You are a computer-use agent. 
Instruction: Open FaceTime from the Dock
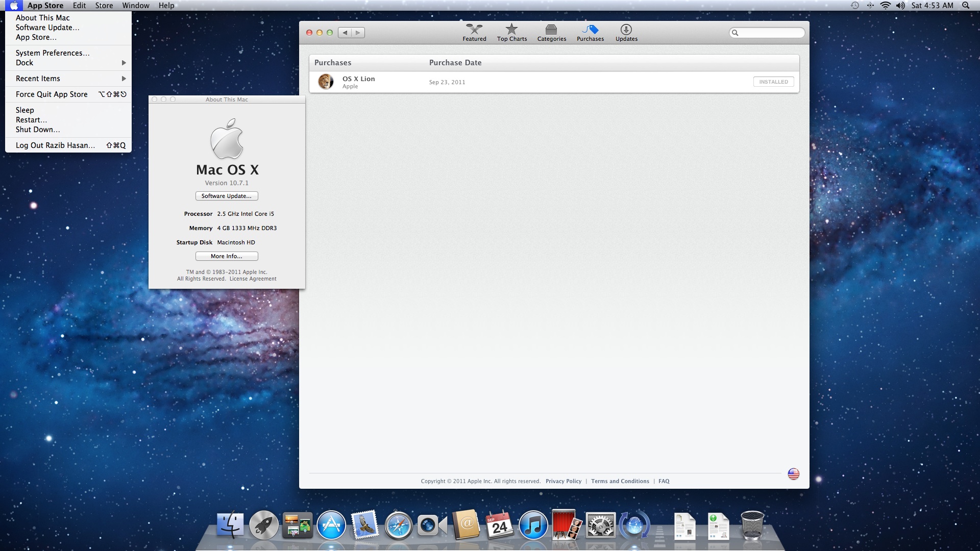pos(432,525)
